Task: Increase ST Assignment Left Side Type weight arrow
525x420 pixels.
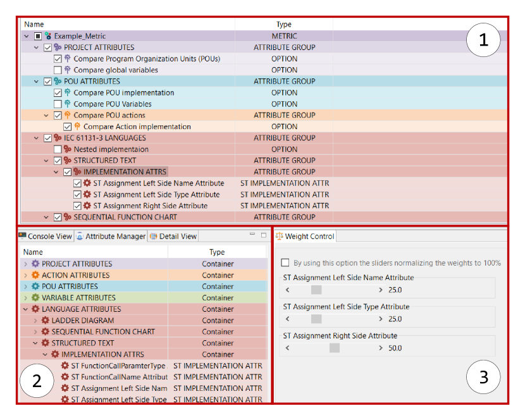Action: (380, 319)
